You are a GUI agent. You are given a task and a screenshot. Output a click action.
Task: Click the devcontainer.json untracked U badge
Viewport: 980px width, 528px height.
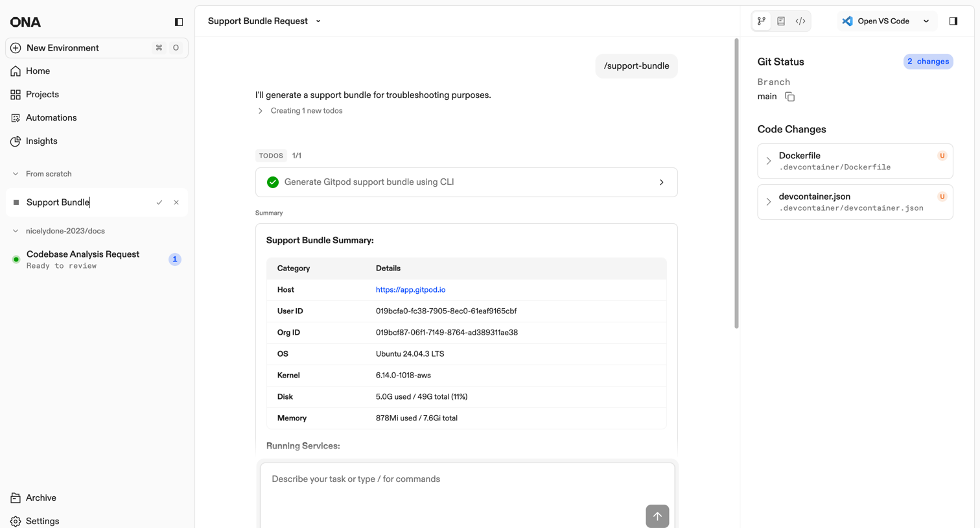[x=942, y=197]
